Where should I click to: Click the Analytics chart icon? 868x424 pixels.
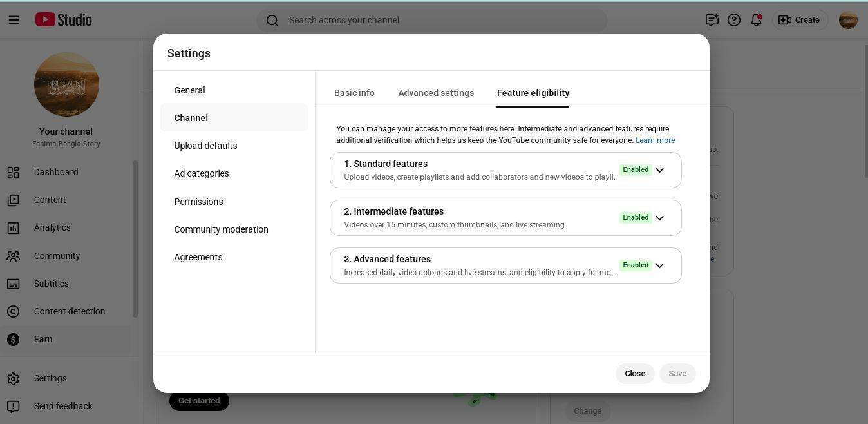point(14,227)
